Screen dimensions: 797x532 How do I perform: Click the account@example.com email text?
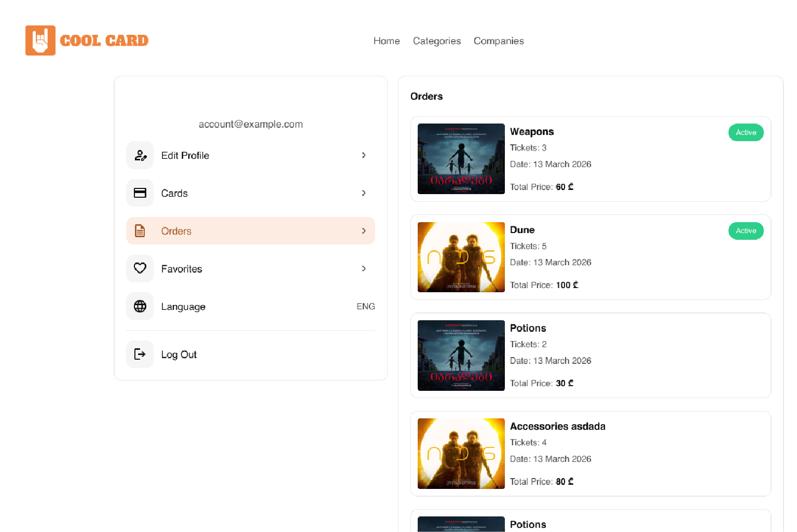251,125
